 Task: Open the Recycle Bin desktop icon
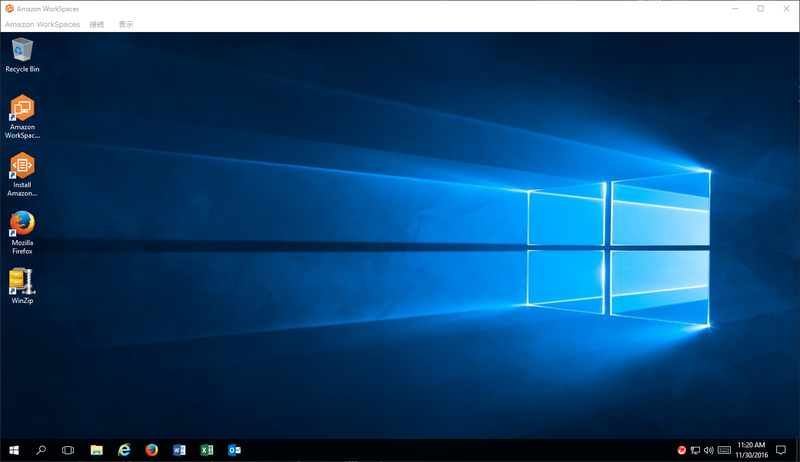coord(22,55)
